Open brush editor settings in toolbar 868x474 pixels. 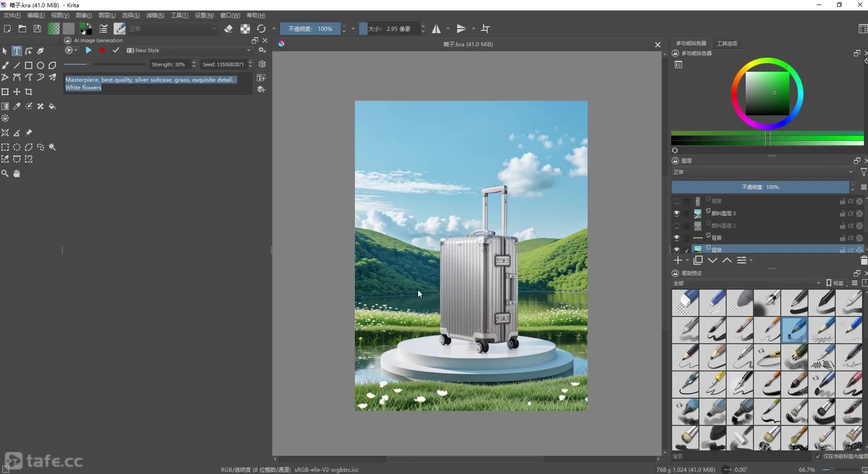pos(103,29)
